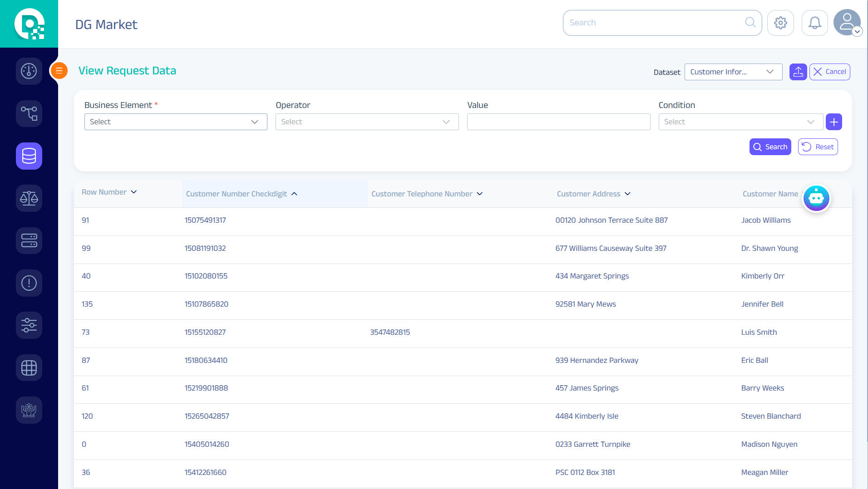The height and width of the screenshot is (489, 868).
Task: Click into the Value input field
Action: click(x=558, y=122)
